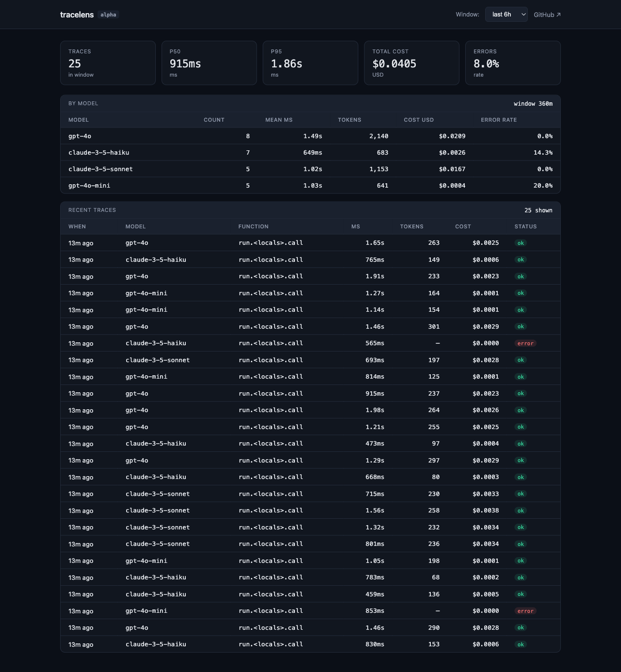Click the COST USD column header
Screen dimensions: 621x672
point(419,120)
